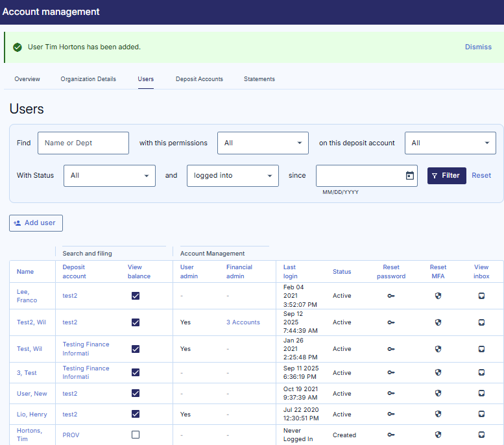Open the With Status dropdown
The image size is (504, 445).
coord(109,176)
